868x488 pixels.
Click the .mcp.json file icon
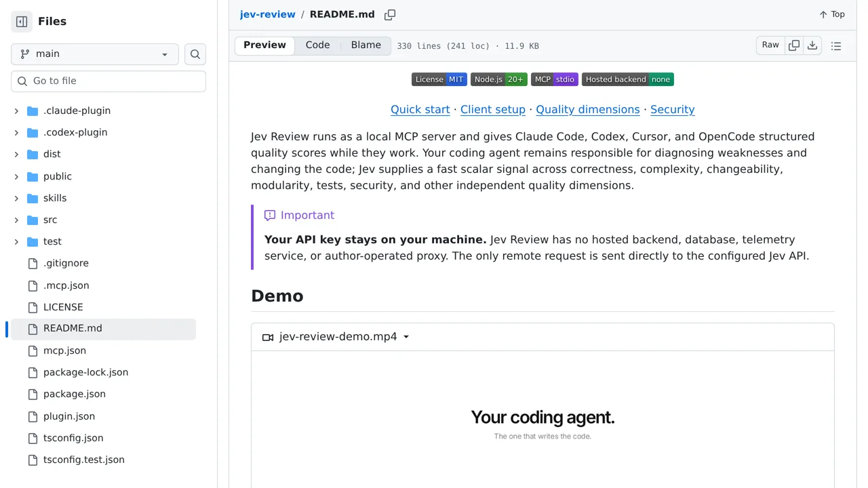(33, 285)
